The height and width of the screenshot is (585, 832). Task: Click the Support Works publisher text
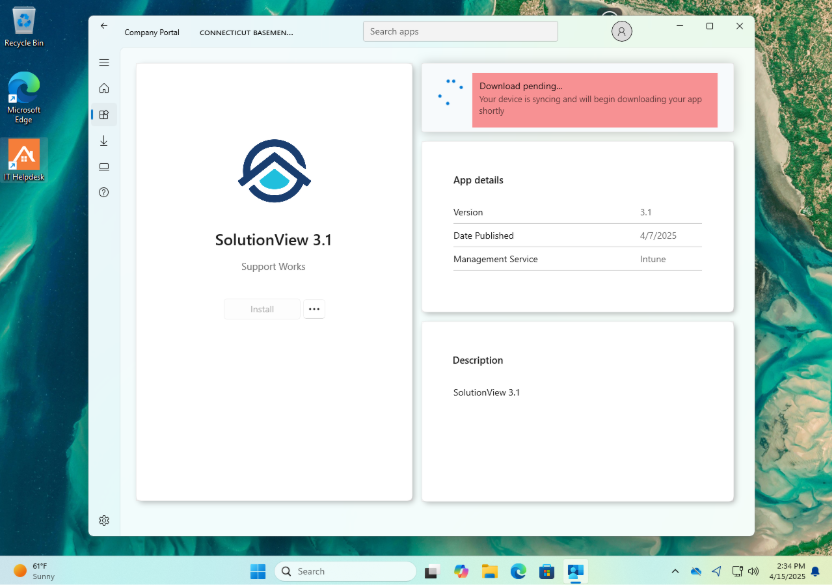[273, 266]
